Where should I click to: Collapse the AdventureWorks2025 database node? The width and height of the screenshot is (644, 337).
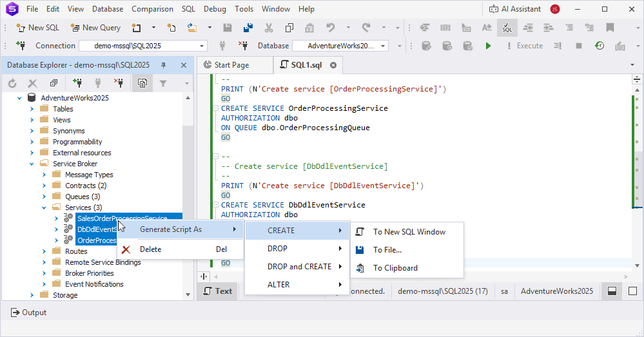(x=19, y=98)
